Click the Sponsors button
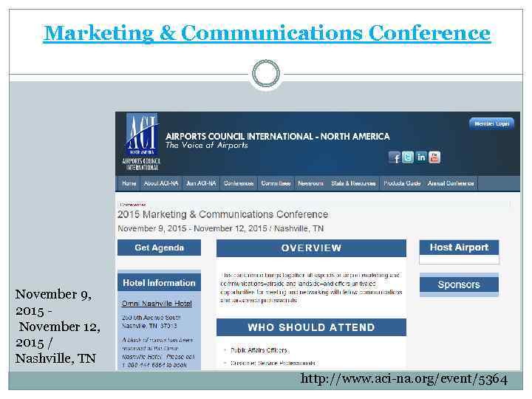The image size is (532, 399). pos(459,284)
